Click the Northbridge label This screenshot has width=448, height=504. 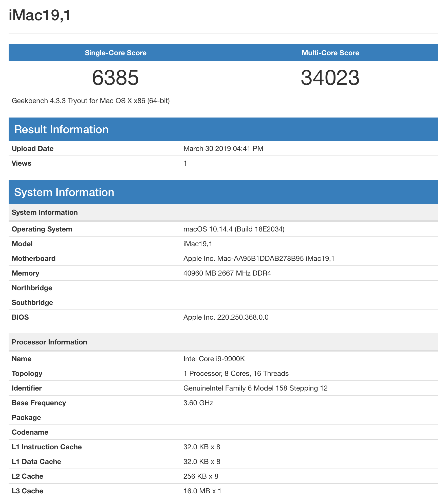(x=32, y=288)
